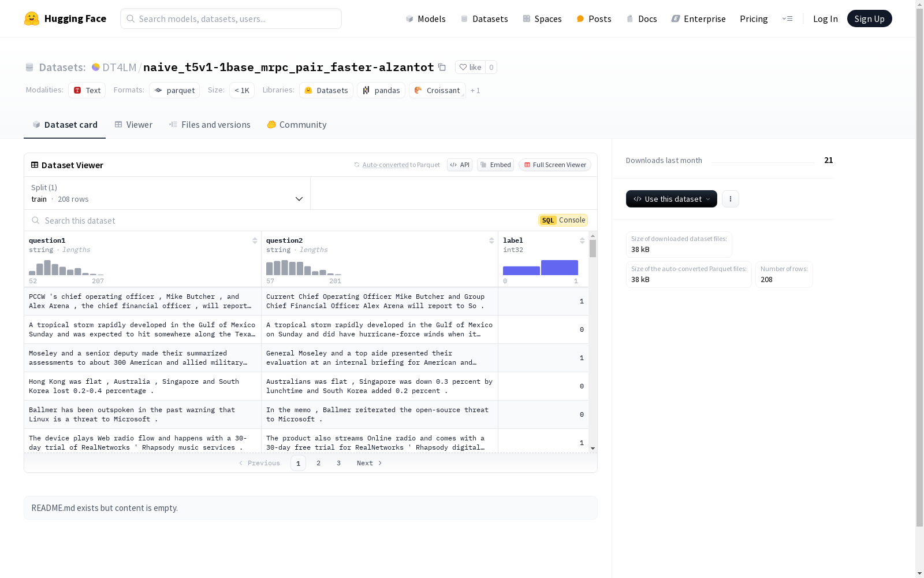Screen dimensions: 924x578
Task: Expand the +1 more libraries
Action: (475, 90)
